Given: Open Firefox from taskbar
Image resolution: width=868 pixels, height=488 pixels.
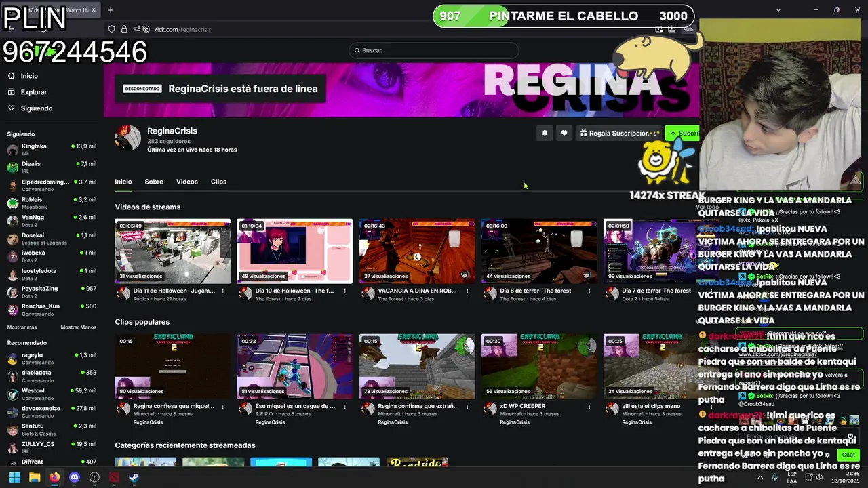Looking at the screenshot, I should (54, 477).
